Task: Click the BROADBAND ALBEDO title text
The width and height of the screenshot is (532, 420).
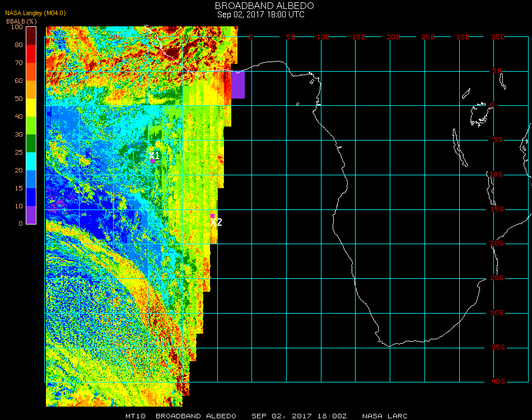Action: pos(260,6)
